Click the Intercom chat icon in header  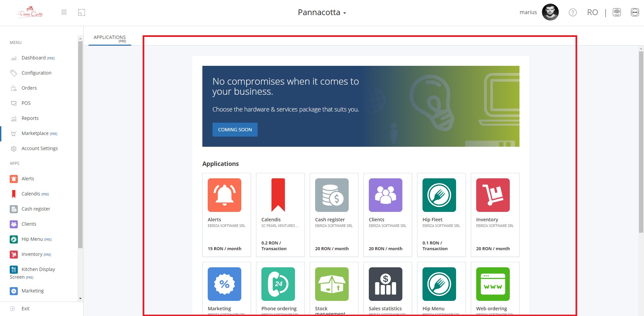[x=617, y=12]
